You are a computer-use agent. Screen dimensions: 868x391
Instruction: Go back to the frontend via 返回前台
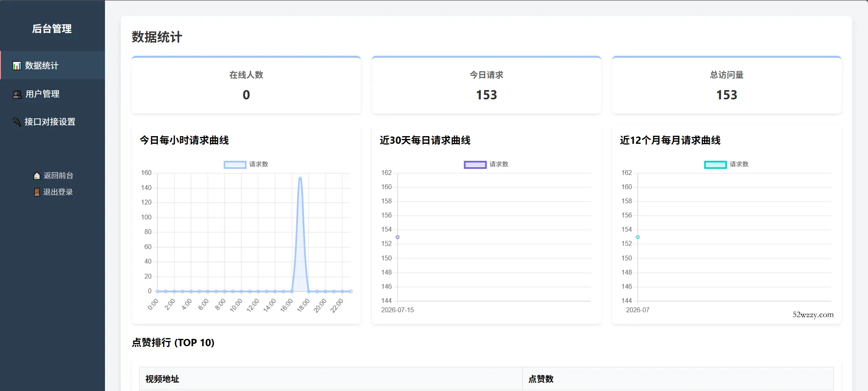coord(53,176)
